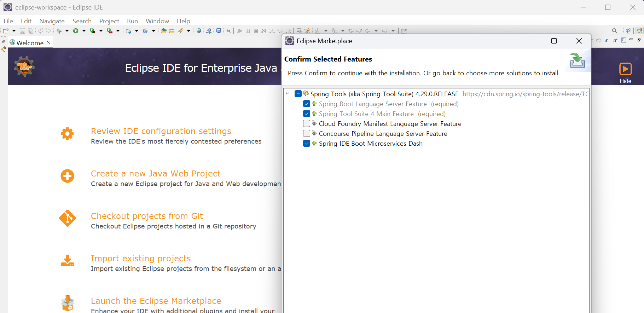
Task: Open the Debug launch history dropdown arrow
Action: click(x=67, y=31)
